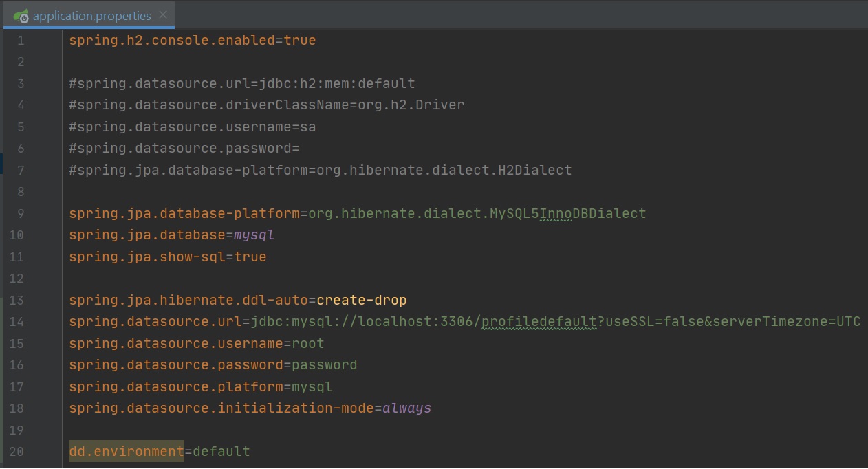The image size is (868, 469).
Task: Click the Spring leaf file icon in tab
Action: [21, 16]
